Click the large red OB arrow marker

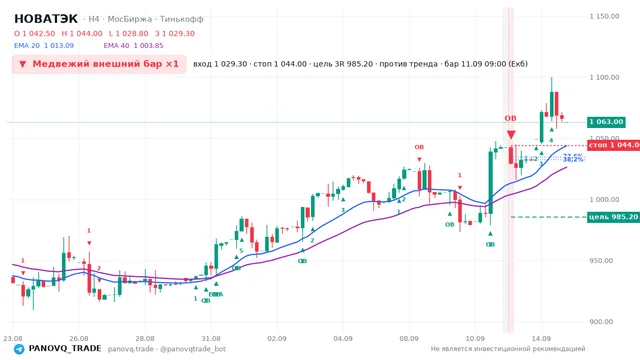tap(511, 134)
